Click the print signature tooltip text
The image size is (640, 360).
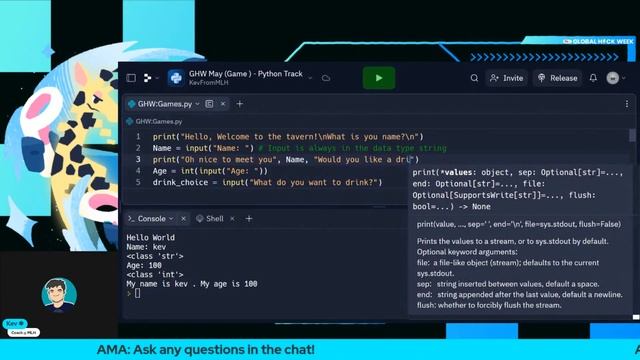click(x=518, y=189)
